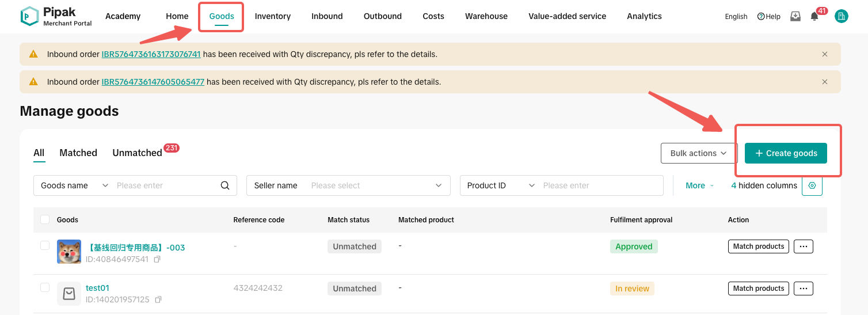The image size is (868, 315).
Task: Expand the More filters option
Action: (x=699, y=185)
